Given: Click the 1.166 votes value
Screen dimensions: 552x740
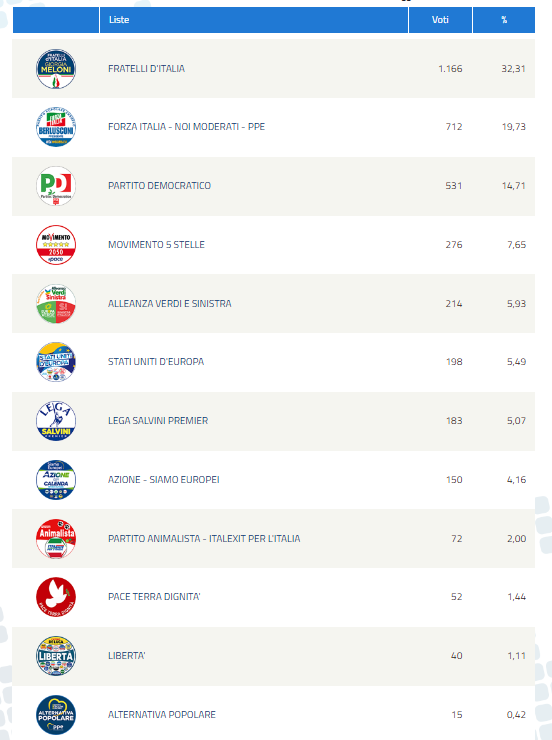Looking at the screenshot, I should [x=450, y=69].
